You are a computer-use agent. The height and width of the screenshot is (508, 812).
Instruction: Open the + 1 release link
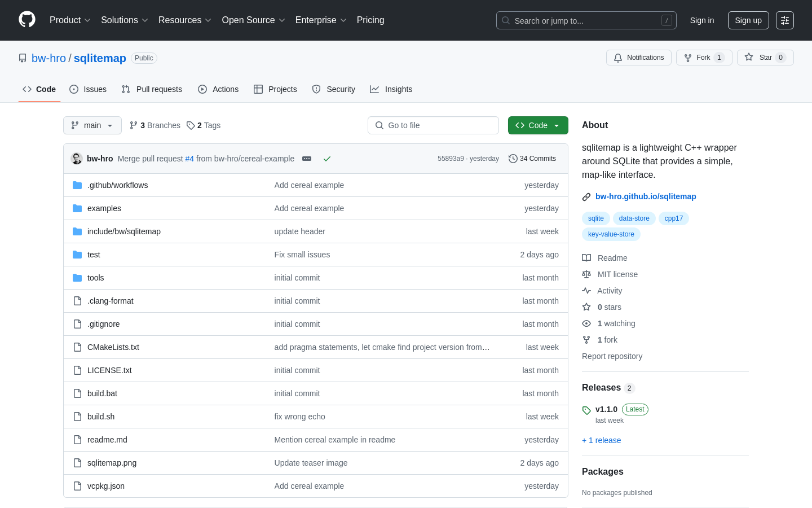coord(601,440)
